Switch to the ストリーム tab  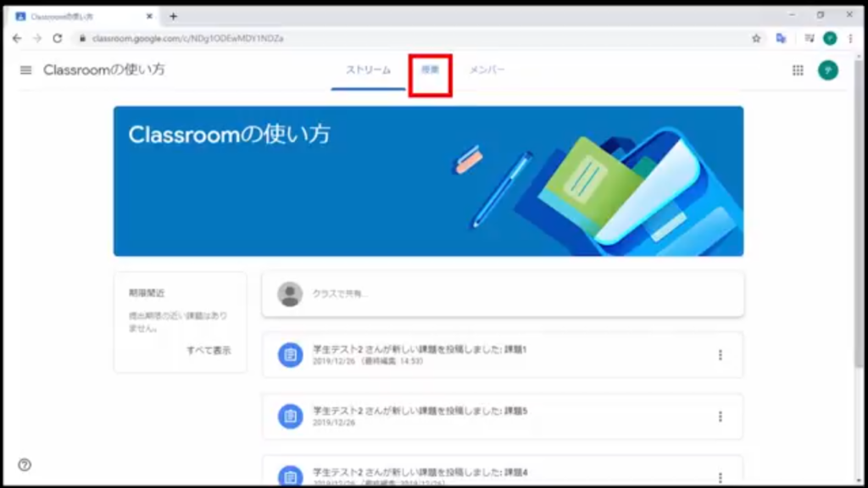368,70
